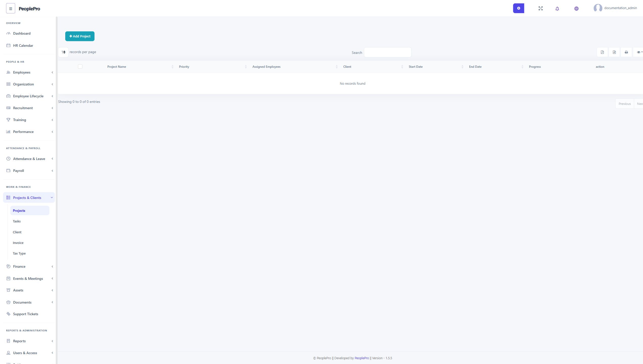Print the projects table
643x364 pixels.
tap(626, 52)
